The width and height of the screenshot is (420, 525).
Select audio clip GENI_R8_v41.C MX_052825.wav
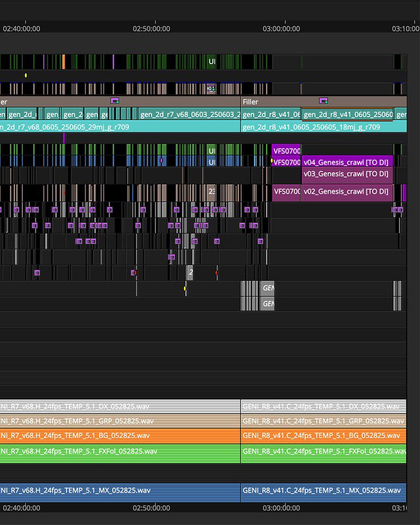point(324,492)
